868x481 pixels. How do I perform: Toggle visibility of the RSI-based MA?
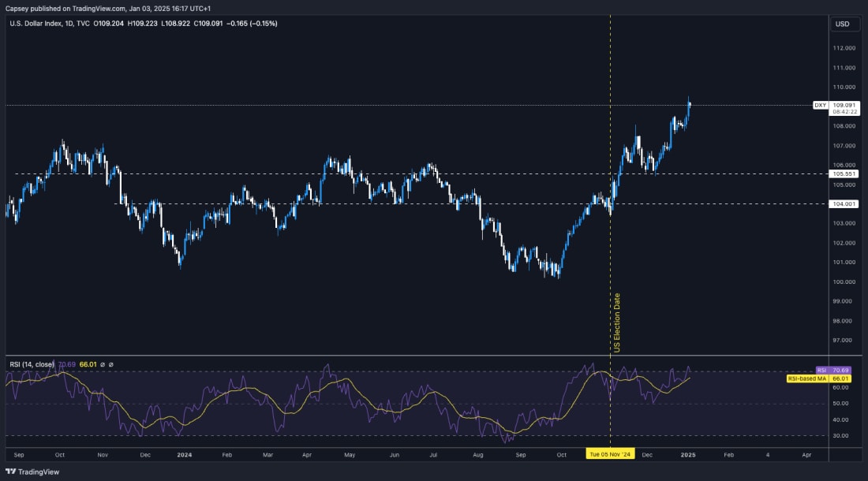(111, 364)
